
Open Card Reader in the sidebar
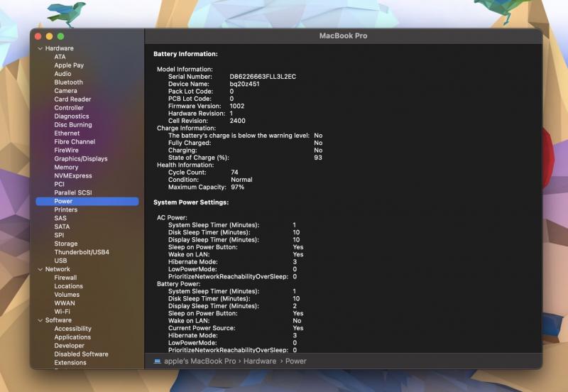pyautogui.click(x=72, y=99)
